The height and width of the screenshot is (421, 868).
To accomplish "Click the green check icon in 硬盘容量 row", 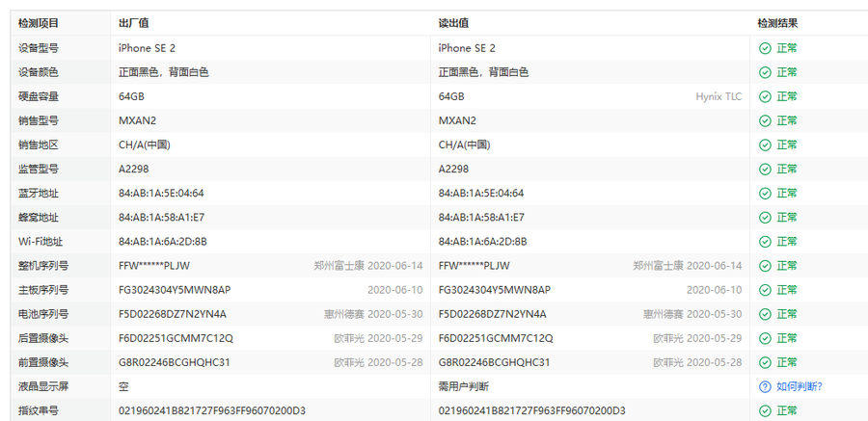I will pos(765,96).
